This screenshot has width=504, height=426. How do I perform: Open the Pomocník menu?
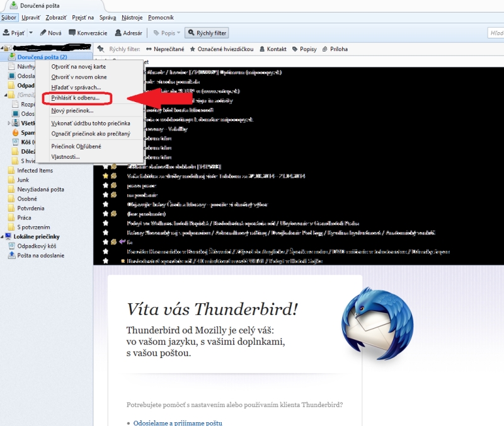[161, 18]
